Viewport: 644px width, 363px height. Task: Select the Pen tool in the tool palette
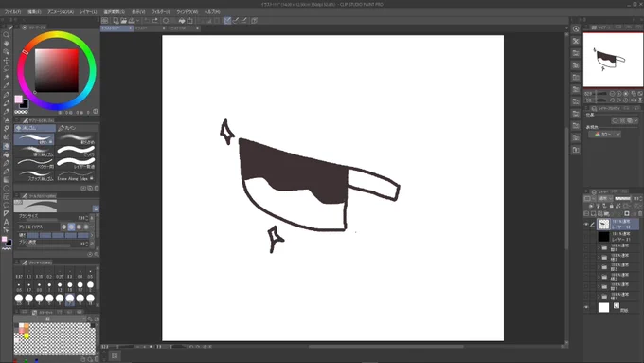[7, 95]
